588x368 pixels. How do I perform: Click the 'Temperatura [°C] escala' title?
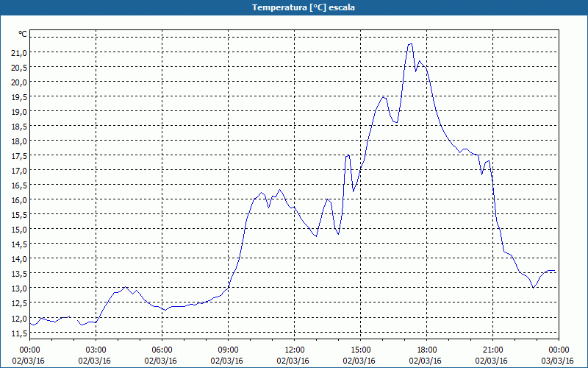303,7
